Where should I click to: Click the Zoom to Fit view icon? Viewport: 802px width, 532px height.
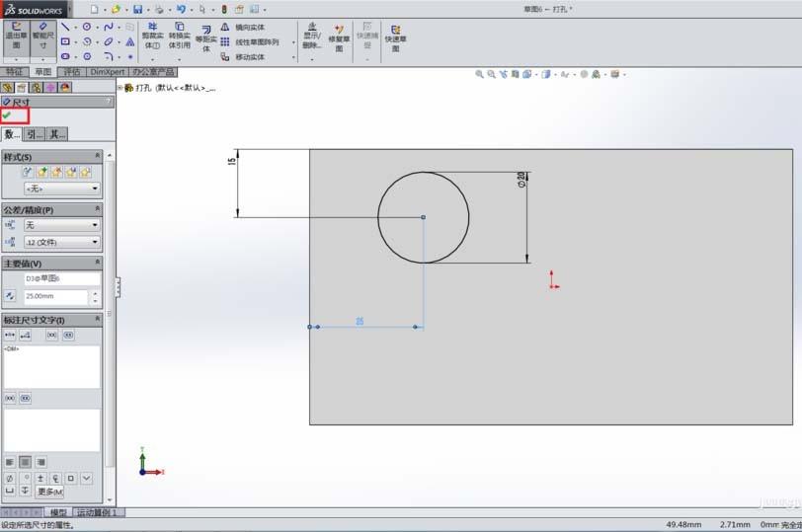(479, 75)
